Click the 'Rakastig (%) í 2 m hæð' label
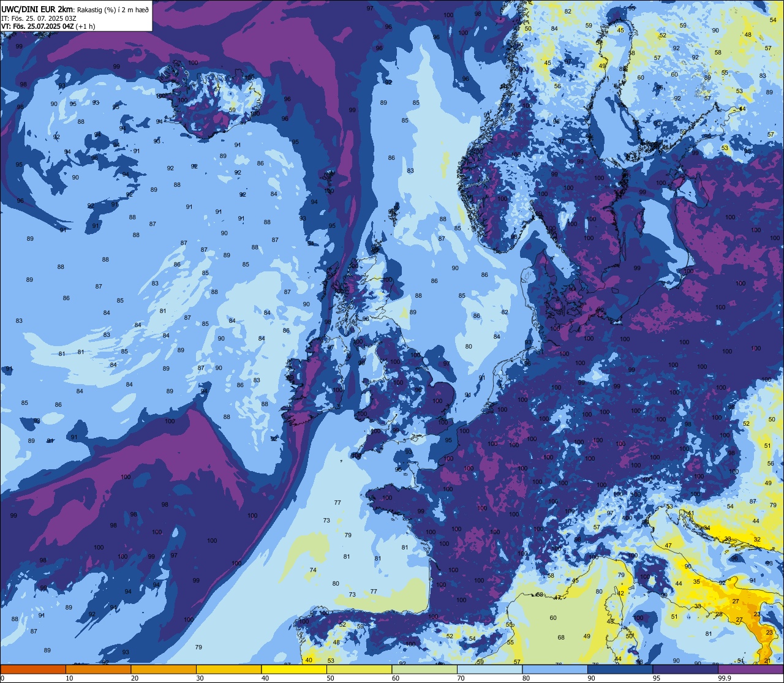This screenshot has height=683, width=784. (113, 9)
